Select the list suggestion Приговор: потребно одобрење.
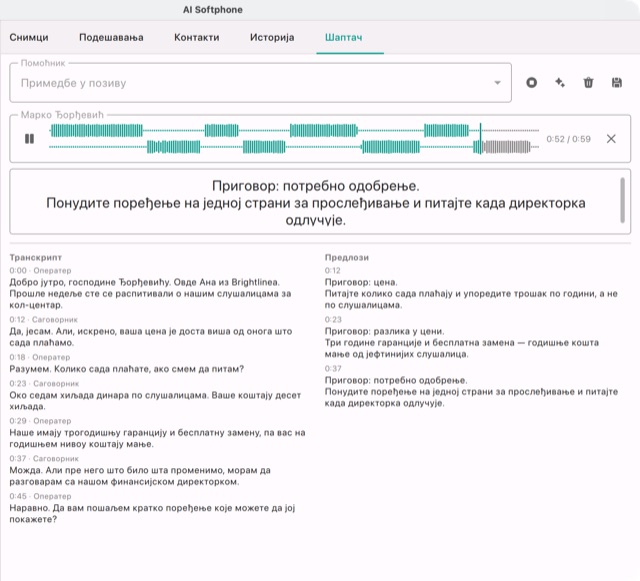 pyautogui.click(x=396, y=380)
